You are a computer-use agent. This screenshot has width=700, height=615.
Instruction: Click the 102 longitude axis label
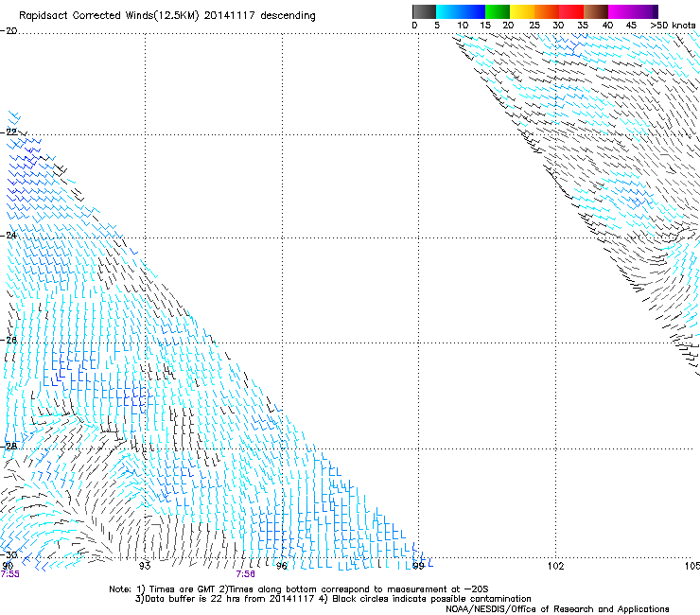pos(556,567)
